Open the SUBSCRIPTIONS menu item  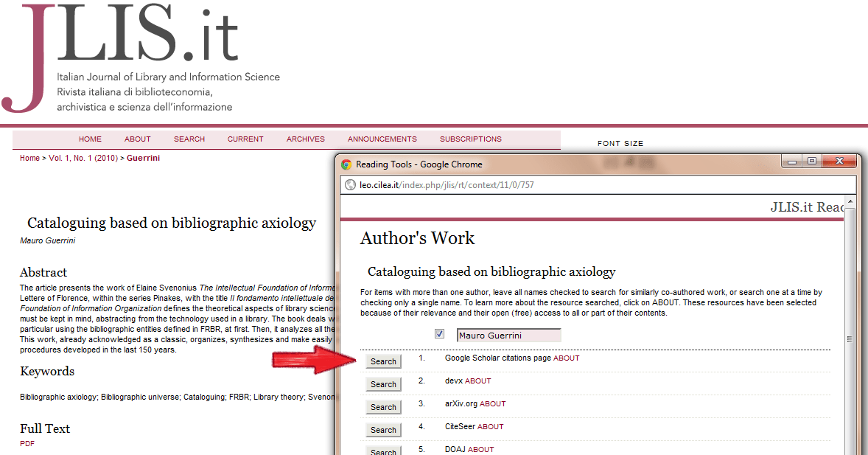pyautogui.click(x=471, y=139)
